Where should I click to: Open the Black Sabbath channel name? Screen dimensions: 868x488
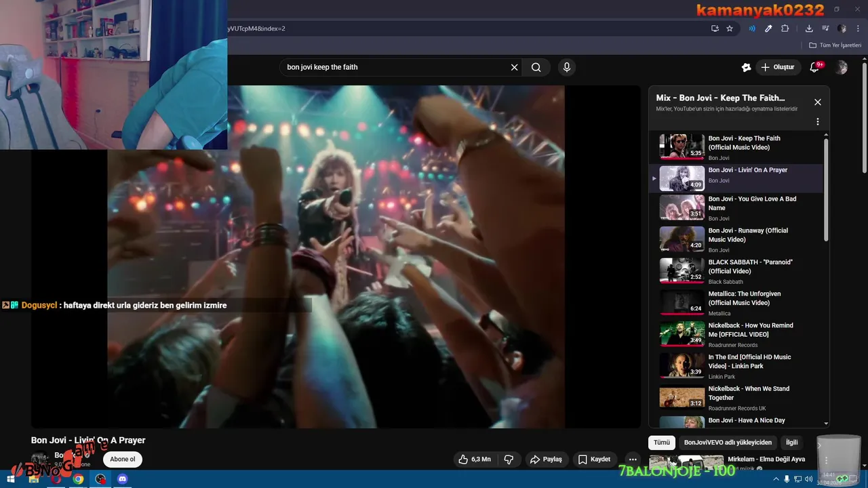pyautogui.click(x=726, y=282)
